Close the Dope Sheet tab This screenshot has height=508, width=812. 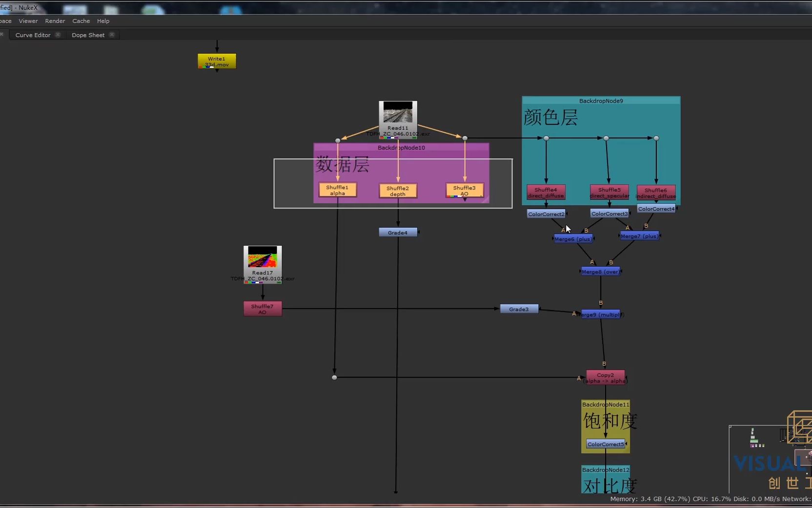coord(112,35)
